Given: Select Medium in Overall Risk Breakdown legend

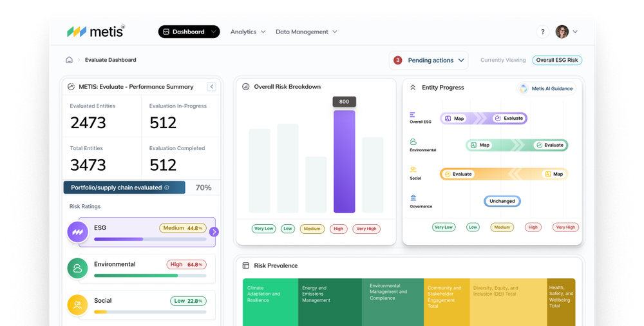Looking at the screenshot, I should point(312,229).
